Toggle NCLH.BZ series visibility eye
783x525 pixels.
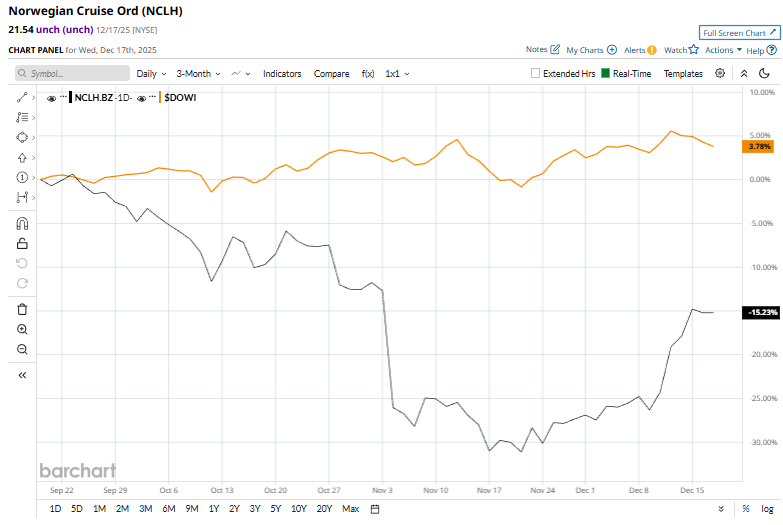[x=51, y=98]
